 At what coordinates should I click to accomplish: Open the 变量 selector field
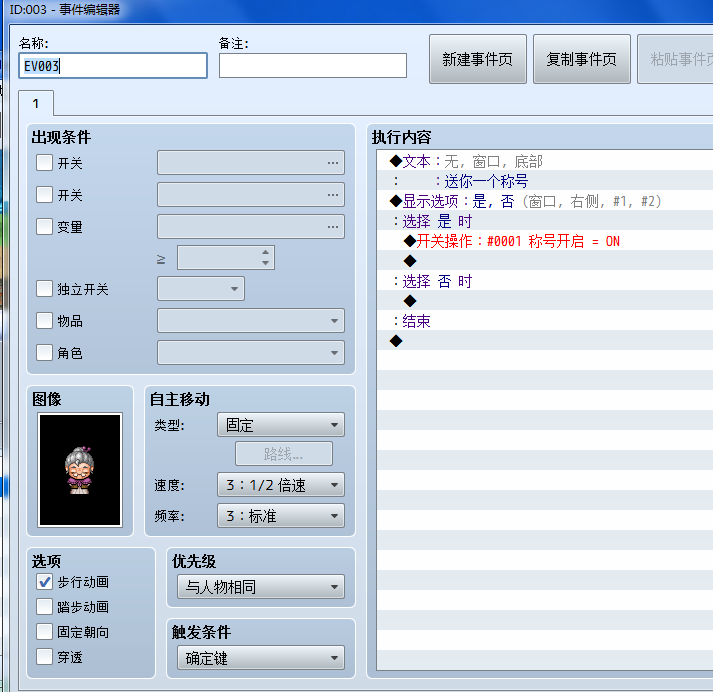251,226
